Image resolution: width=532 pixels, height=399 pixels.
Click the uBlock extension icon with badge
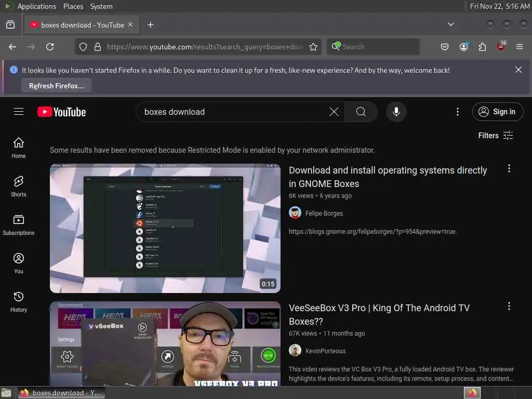coord(501,46)
